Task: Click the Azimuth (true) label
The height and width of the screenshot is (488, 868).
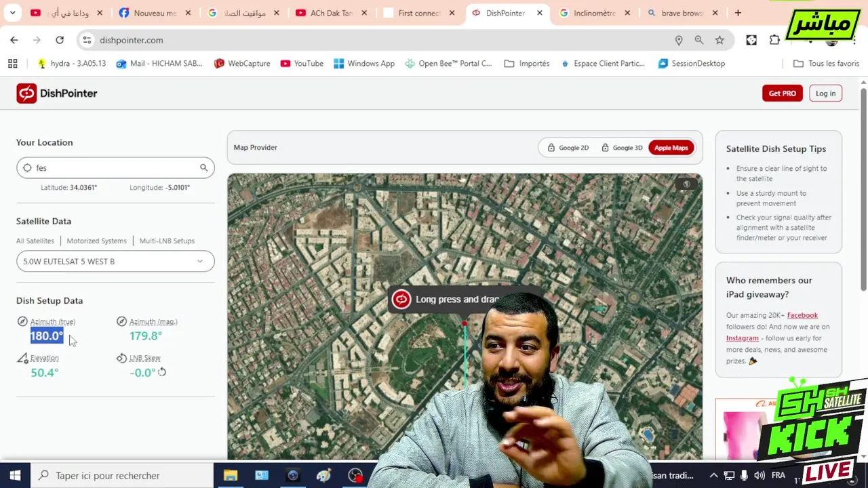Action: pyautogui.click(x=53, y=322)
